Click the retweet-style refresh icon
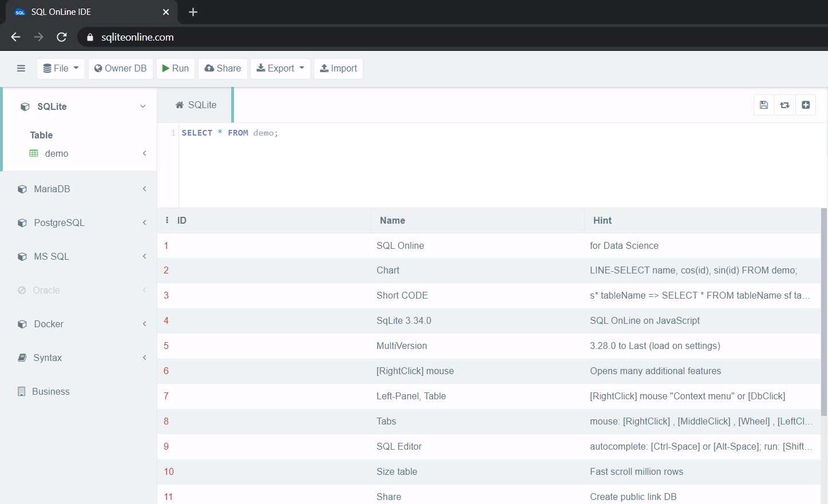The width and height of the screenshot is (828, 504). 785,105
